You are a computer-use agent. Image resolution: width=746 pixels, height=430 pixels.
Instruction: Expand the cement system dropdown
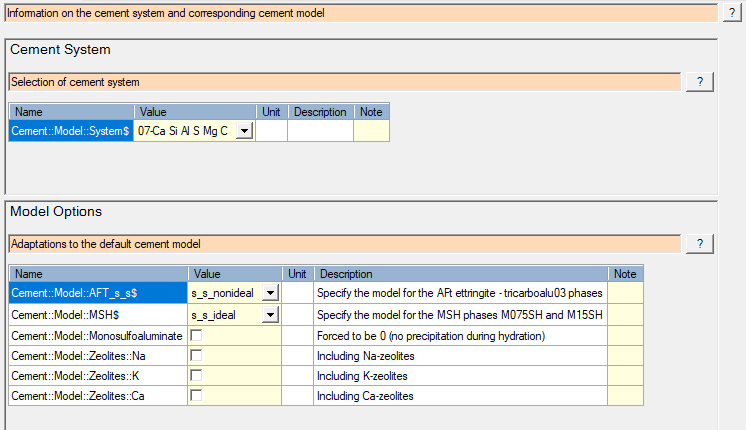point(244,131)
